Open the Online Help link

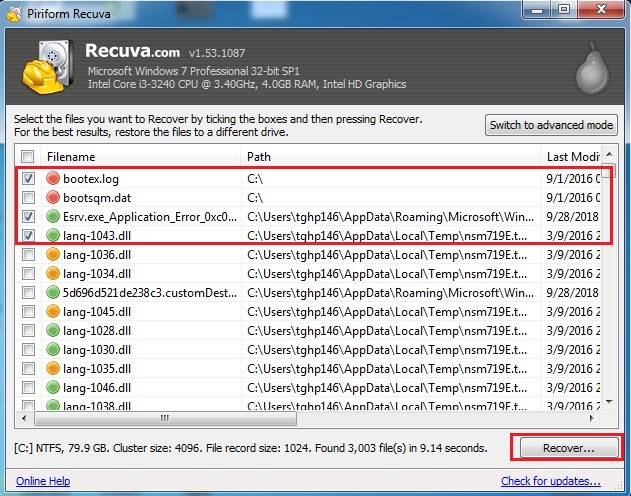tap(43, 481)
